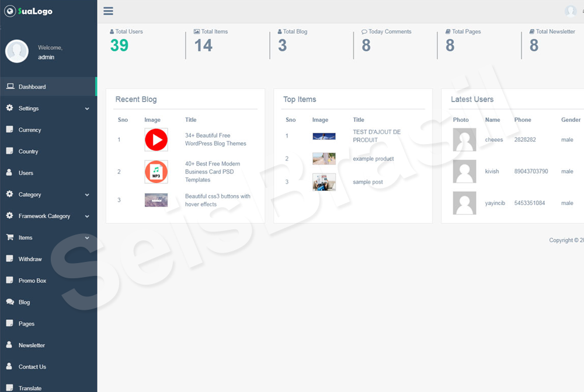The height and width of the screenshot is (392, 584).
Task: Open the Country menu item
Action: click(x=28, y=152)
